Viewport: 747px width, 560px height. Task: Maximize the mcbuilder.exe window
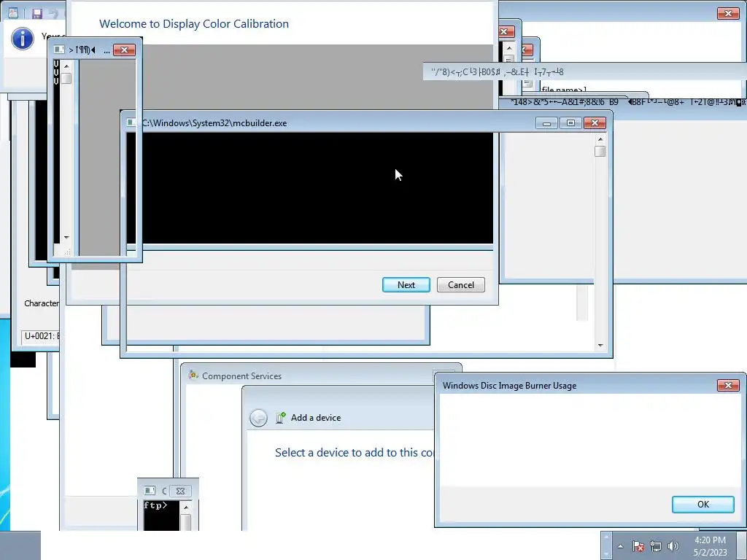point(570,123)
